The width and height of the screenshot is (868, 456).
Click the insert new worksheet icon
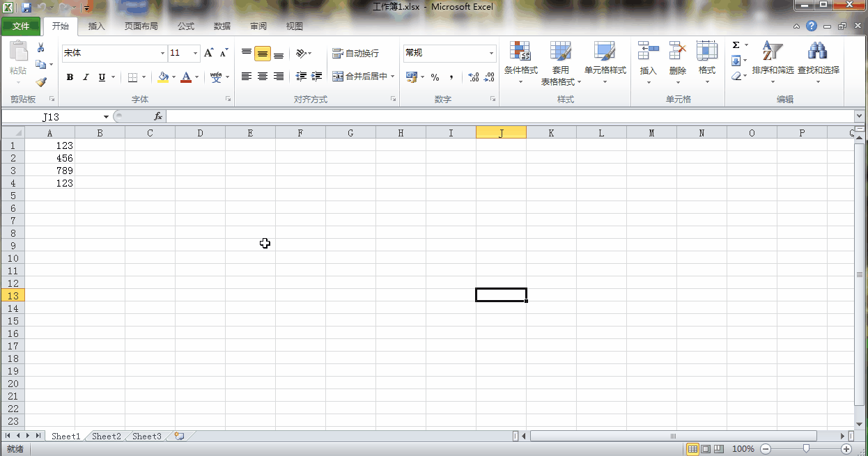[x=179, y=437]
